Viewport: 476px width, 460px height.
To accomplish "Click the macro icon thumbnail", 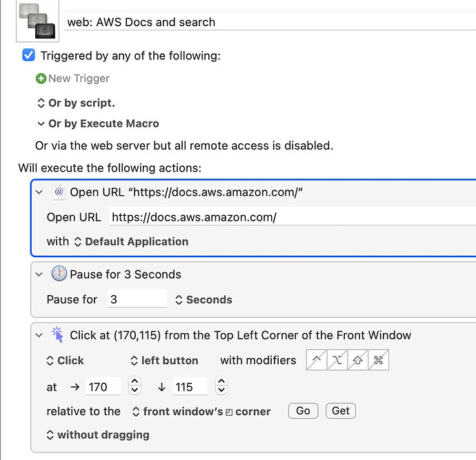I will point(37,21).
